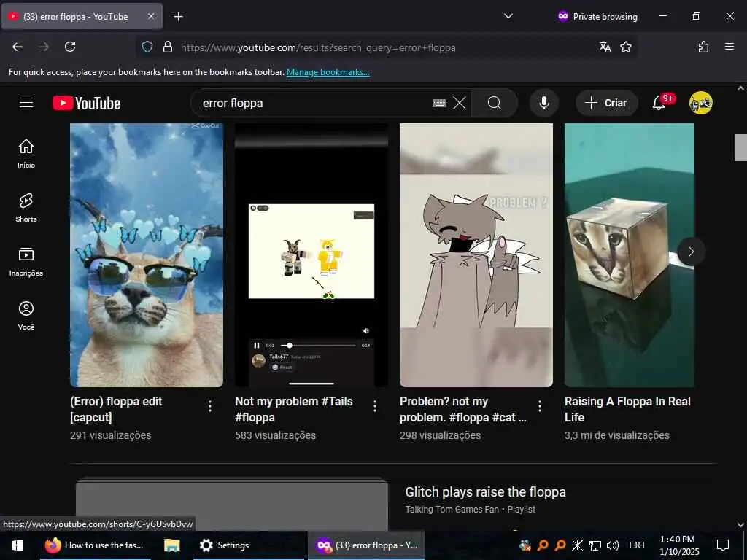Open Raising A Floppa In Real Life title
This screenshot has width=747, height=560.
tap(627, 409)
